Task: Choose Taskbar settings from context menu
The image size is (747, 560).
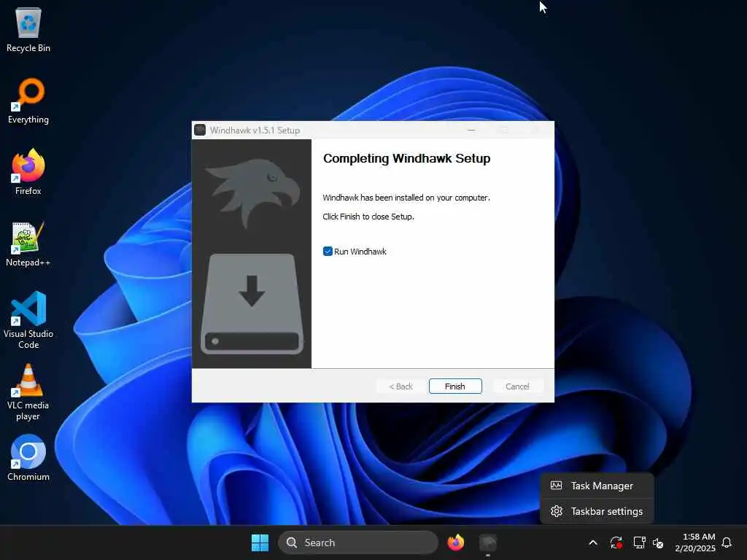Action: pos(597,511)
